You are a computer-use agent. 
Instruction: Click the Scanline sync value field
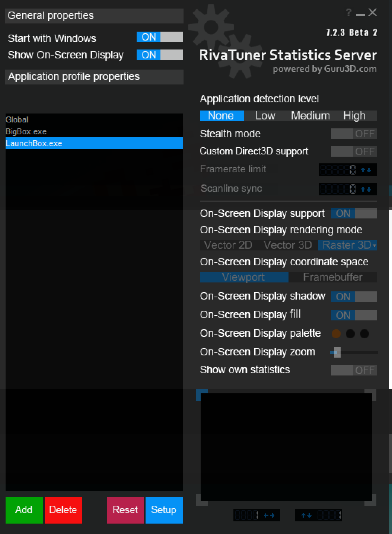pos(338,189)
